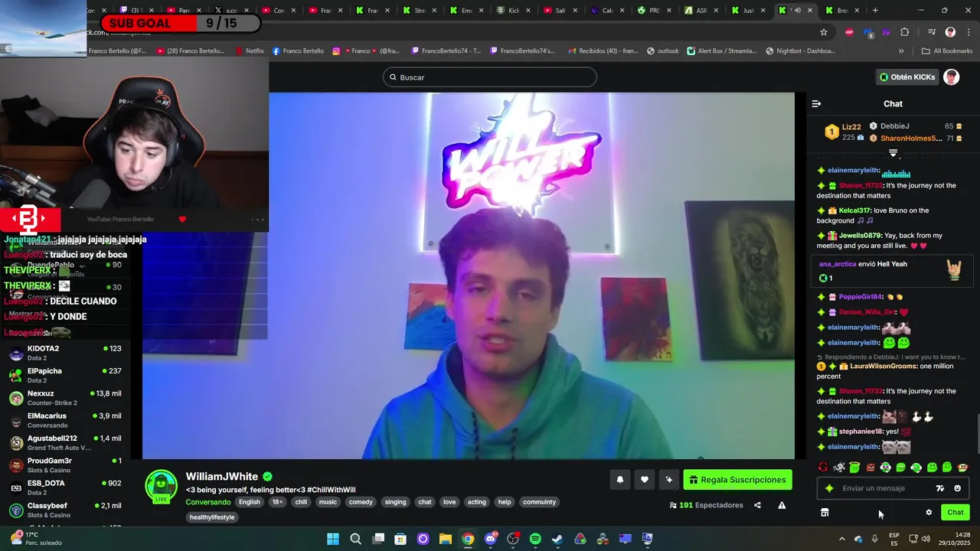Screen dimensions: 980x551
Task: Bookmark this page with the star icon
Action: coord(824,32)
